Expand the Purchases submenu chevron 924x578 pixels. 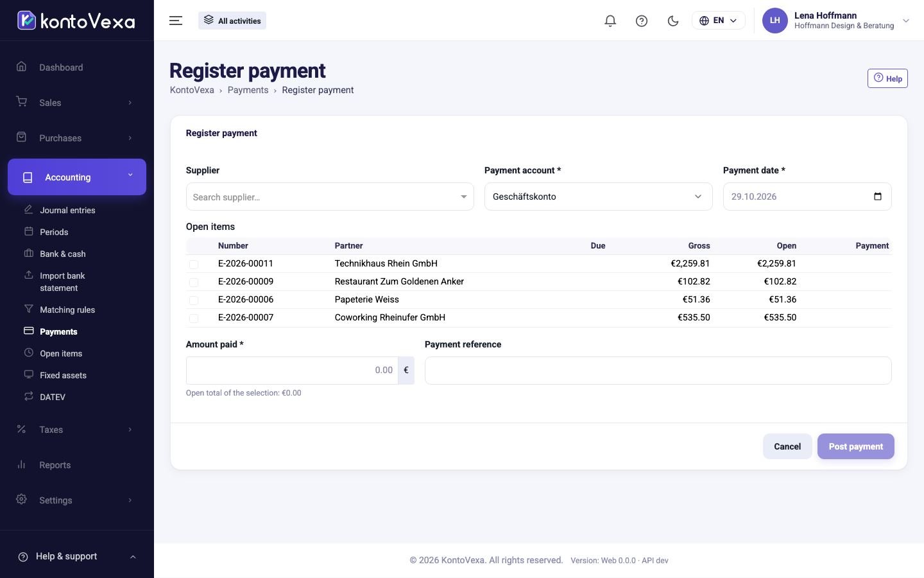tap(130, 138)
